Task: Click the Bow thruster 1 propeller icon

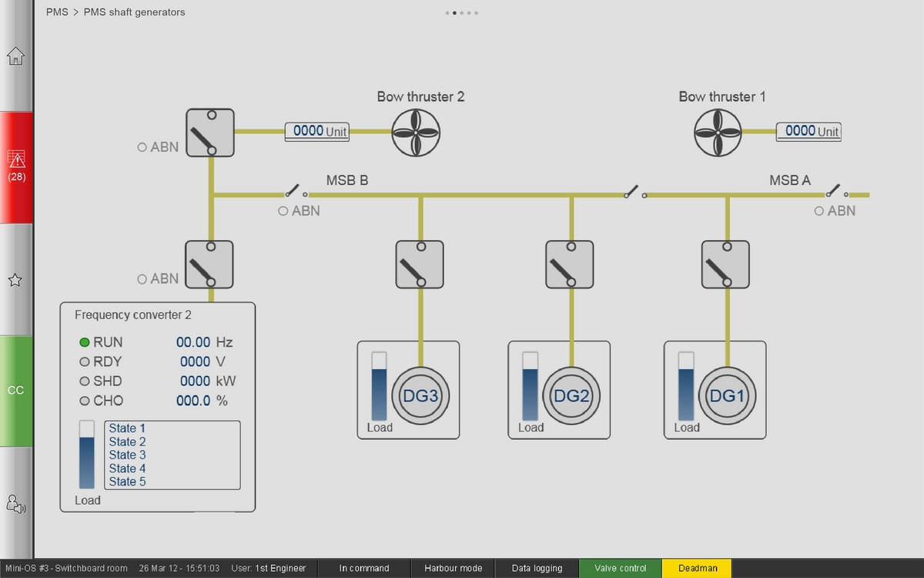Action: pyautogui.click(x=718, y=132)
